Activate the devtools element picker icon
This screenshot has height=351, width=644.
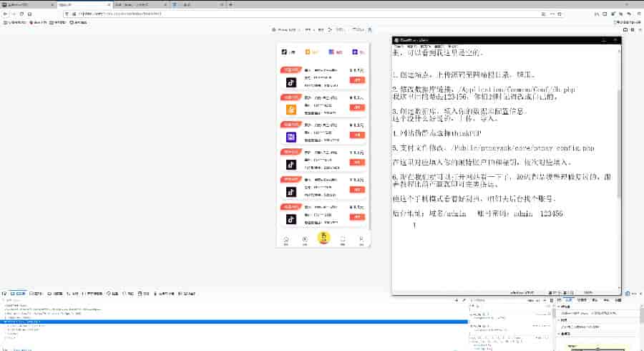pos(4,293)
